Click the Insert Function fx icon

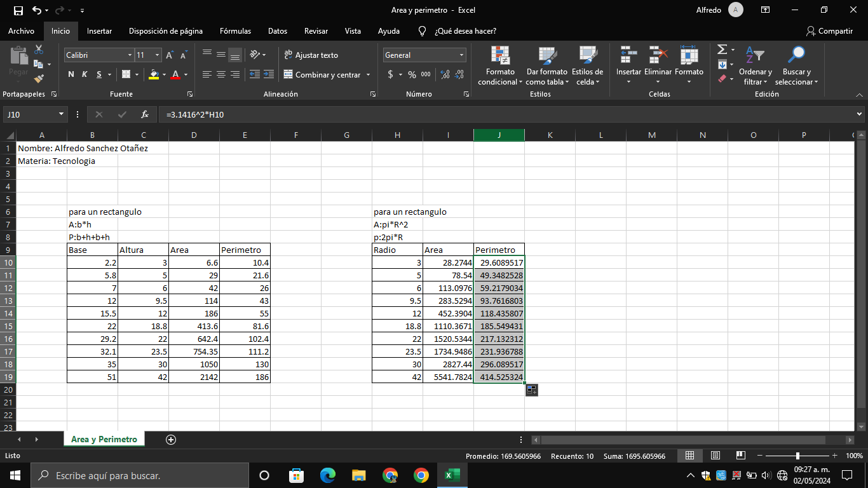(x=145, y=114)
